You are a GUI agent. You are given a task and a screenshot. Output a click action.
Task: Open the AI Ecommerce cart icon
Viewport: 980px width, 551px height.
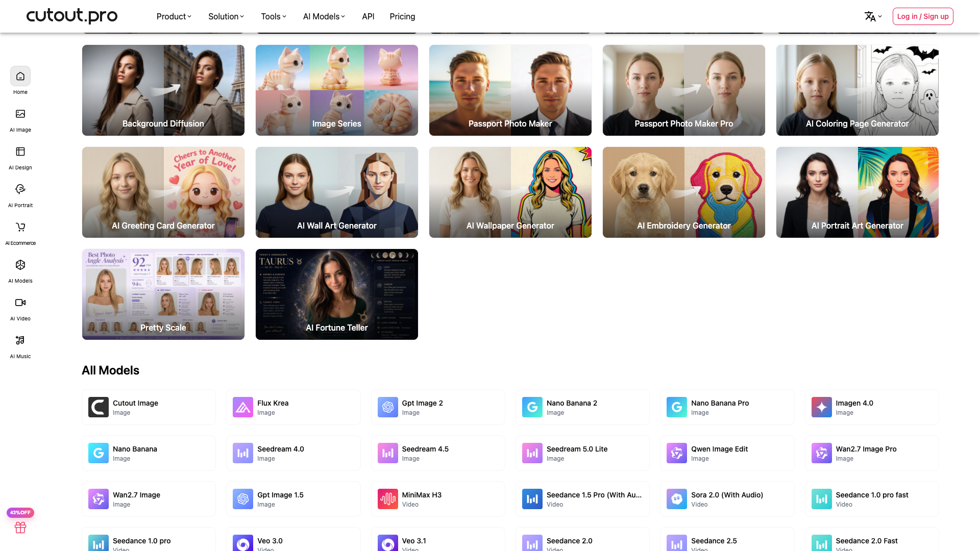click(20, 227)
